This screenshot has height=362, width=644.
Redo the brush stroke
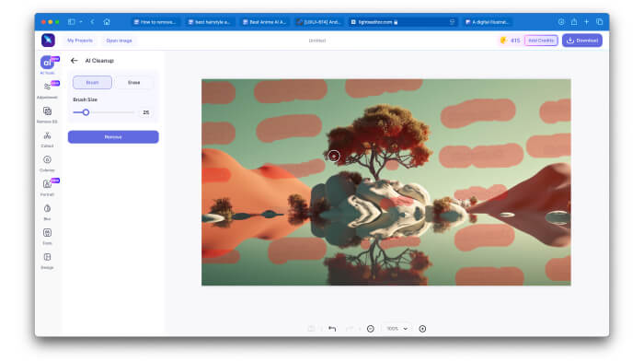pos(350,328)
